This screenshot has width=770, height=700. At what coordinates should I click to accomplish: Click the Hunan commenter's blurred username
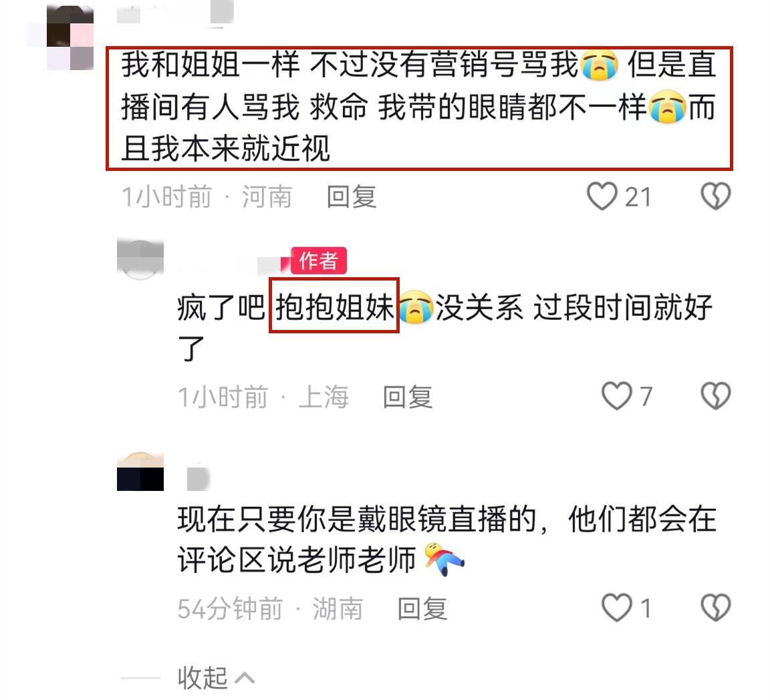(x=199, y=478)
